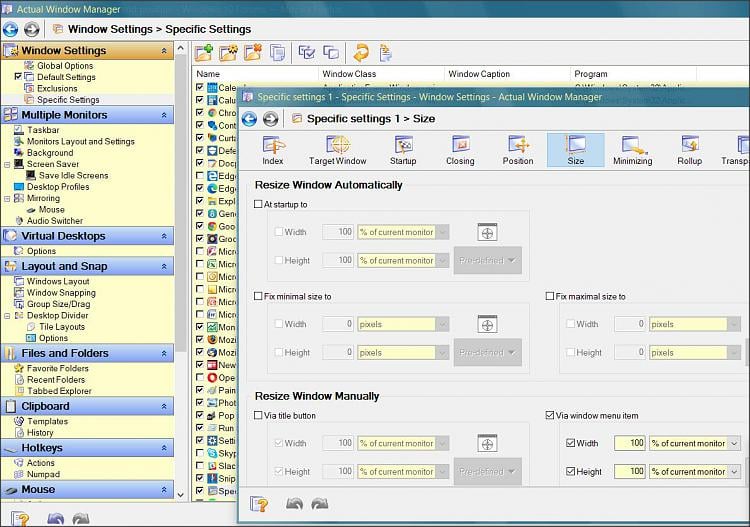The width and height of the screenshot is (750, 527).
Task: Click the export document toolbar icon
Action: 386,53
